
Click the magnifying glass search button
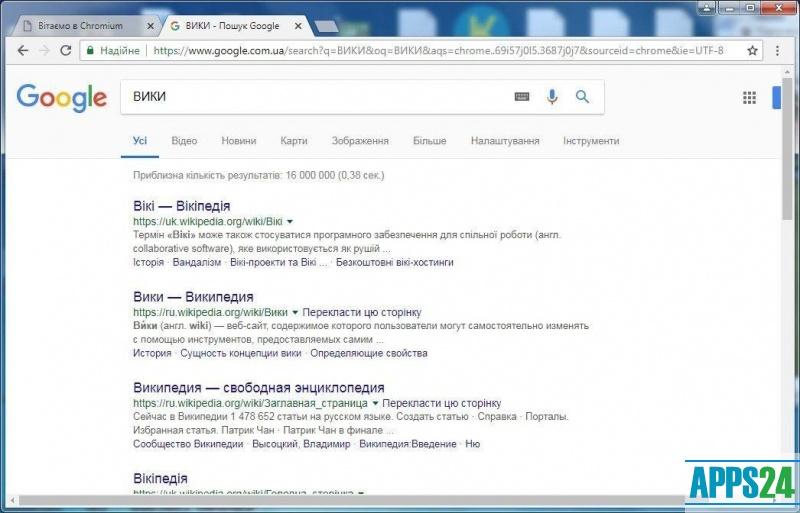583,97
